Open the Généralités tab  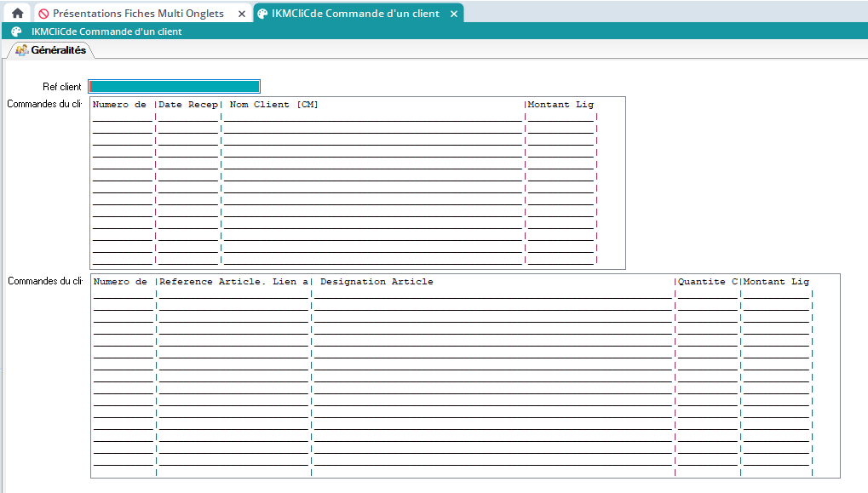(x=58, y=50)
